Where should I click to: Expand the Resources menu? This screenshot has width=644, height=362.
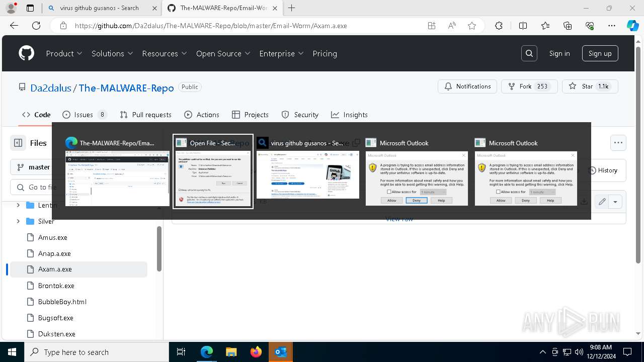pos(165,53)
